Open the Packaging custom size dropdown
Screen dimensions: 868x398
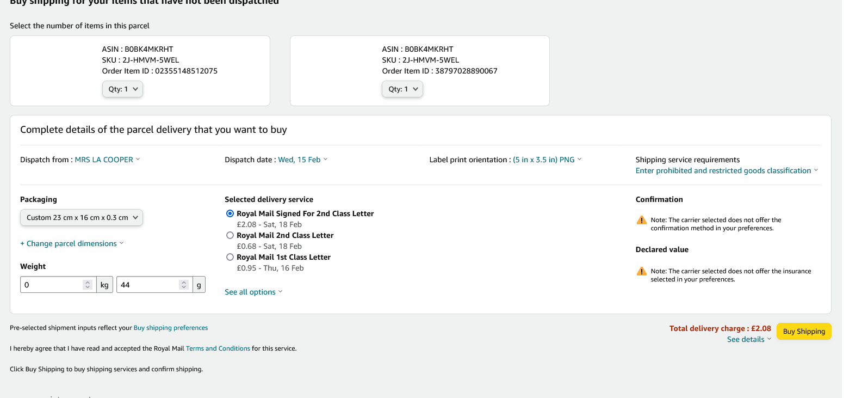[82, 218]
